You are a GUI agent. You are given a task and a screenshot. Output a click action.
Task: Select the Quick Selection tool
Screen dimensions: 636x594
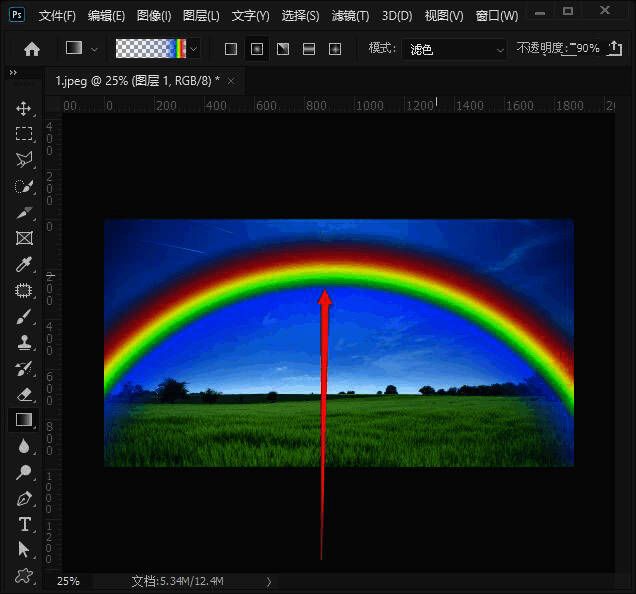[x=24, y=186]
